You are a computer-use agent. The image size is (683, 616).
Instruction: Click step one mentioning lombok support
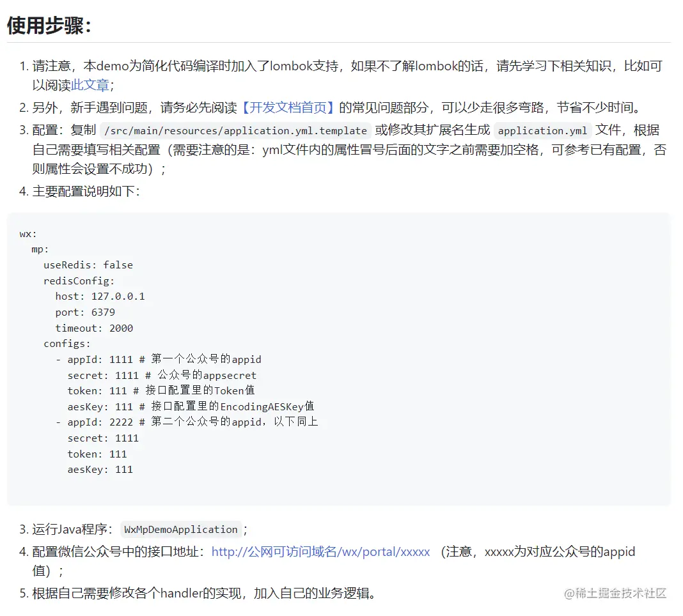(256, 66)
